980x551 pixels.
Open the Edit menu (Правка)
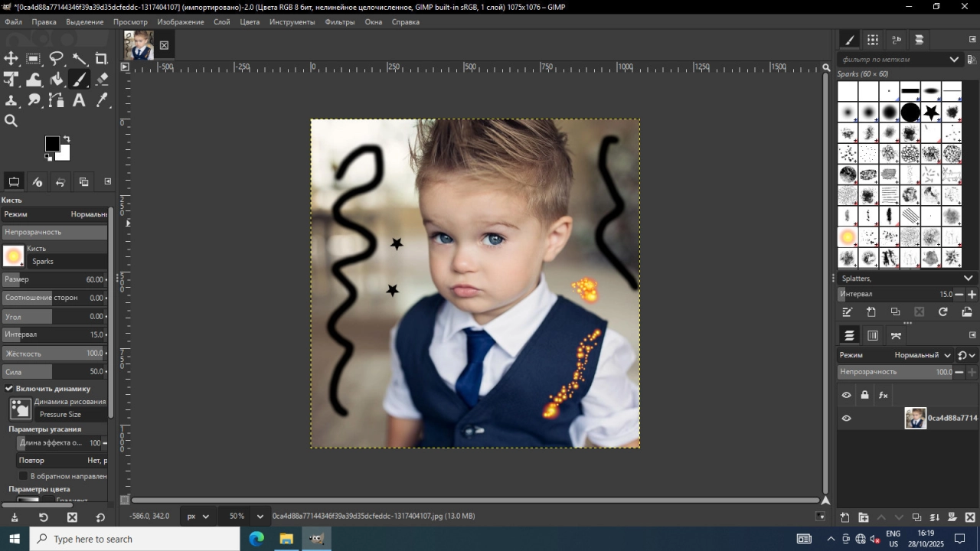pyautogui.click(x=44, y=21)
